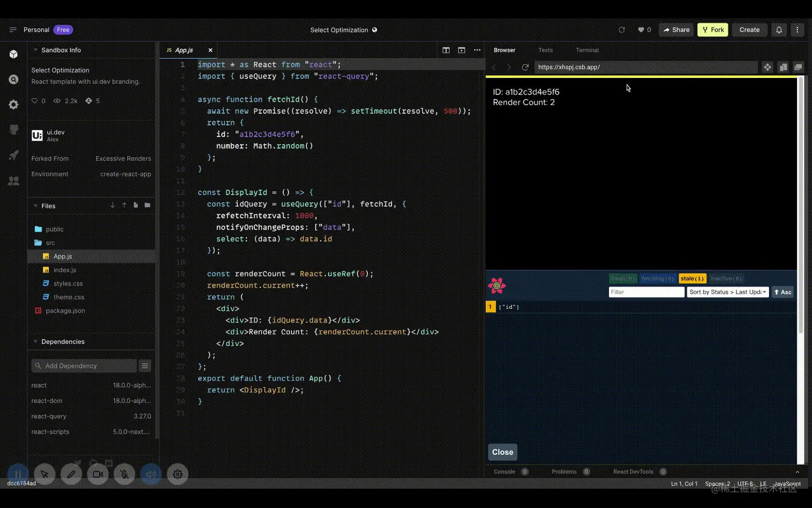Go forward in the preview browser
Image resolution: width=812 pixels, height=508 pixels.
pos(510,67)
